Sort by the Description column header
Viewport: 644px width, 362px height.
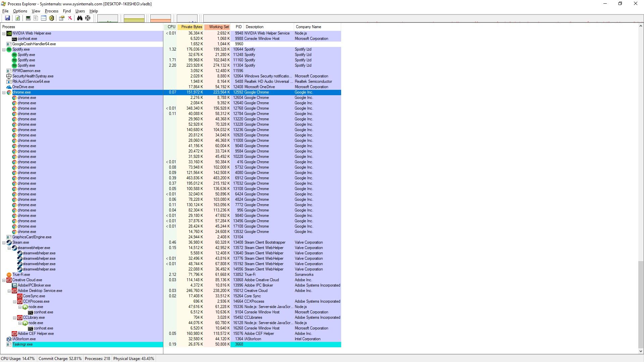pyautogui.click(x=269, y=27)
